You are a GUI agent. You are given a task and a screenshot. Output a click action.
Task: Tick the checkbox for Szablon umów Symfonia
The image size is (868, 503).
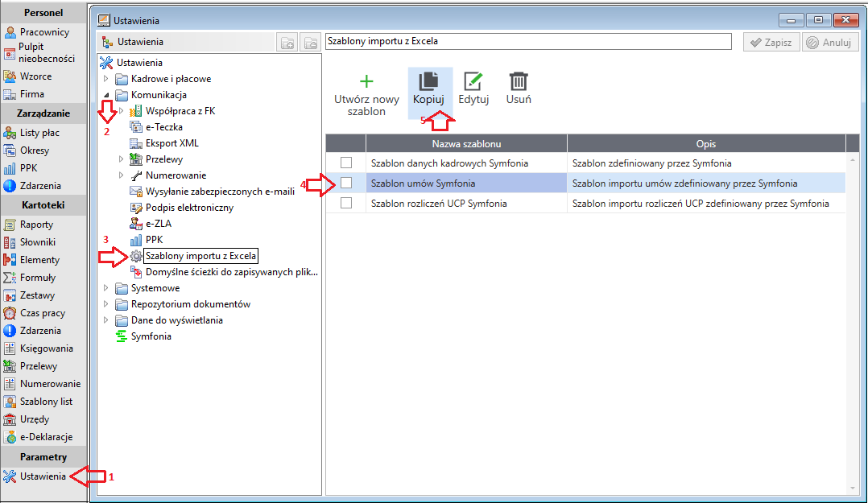point(346,183)
